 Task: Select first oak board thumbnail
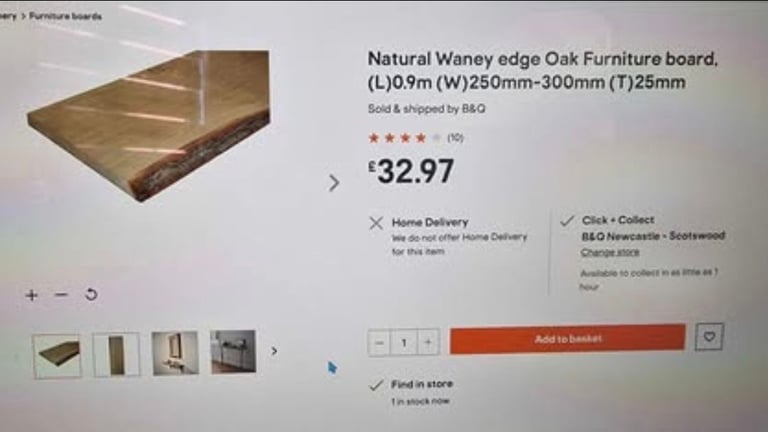pyautogui.click(x=57, y=357)
